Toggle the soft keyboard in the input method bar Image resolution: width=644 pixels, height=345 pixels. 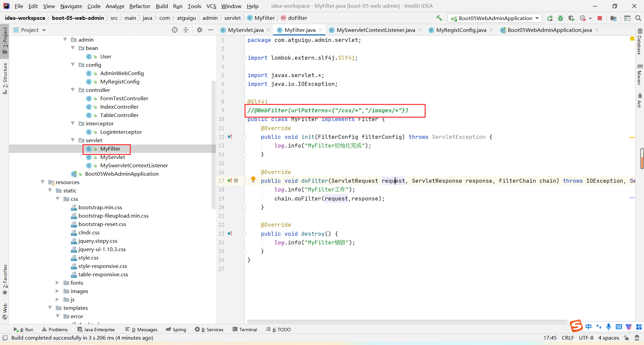(x=619, y=327)
